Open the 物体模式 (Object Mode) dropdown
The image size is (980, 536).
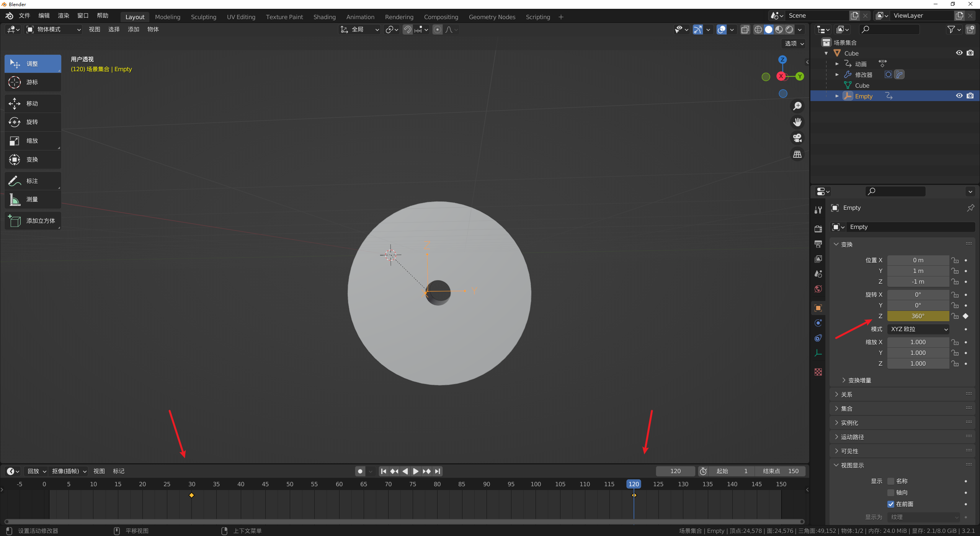point(54,29)
